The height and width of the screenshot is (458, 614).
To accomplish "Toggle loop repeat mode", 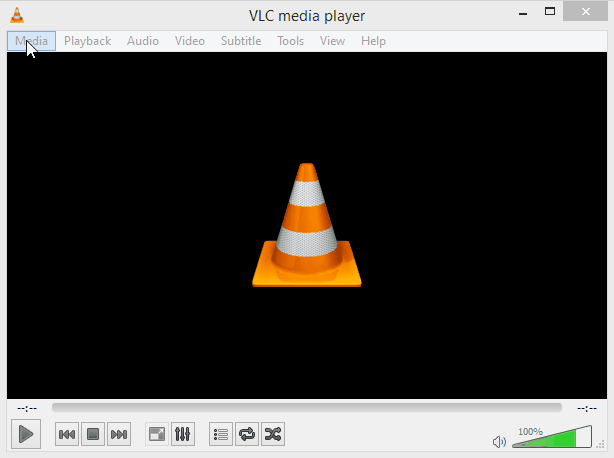I will (247, 434).
